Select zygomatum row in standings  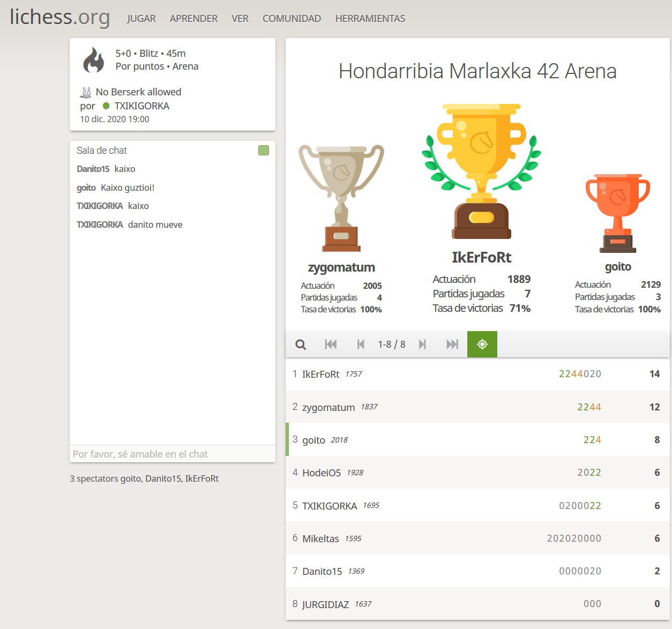(x=328, y=407)
